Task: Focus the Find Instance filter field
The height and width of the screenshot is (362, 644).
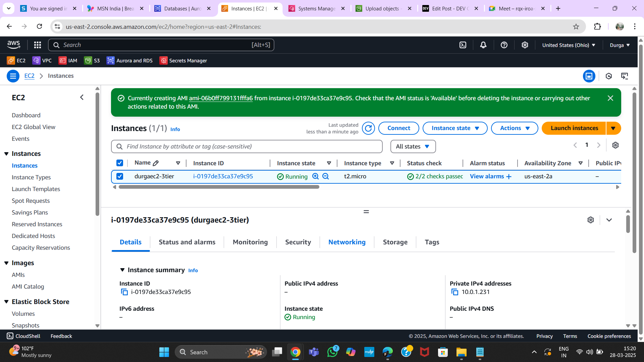Action: point(247,146)
